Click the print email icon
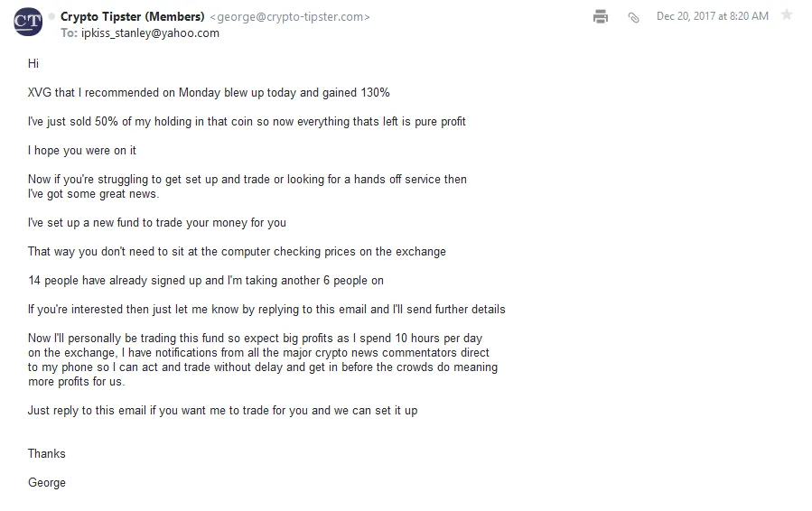Image resolution: width=812 pixels, height=511 pixels. tap(601, 16)
